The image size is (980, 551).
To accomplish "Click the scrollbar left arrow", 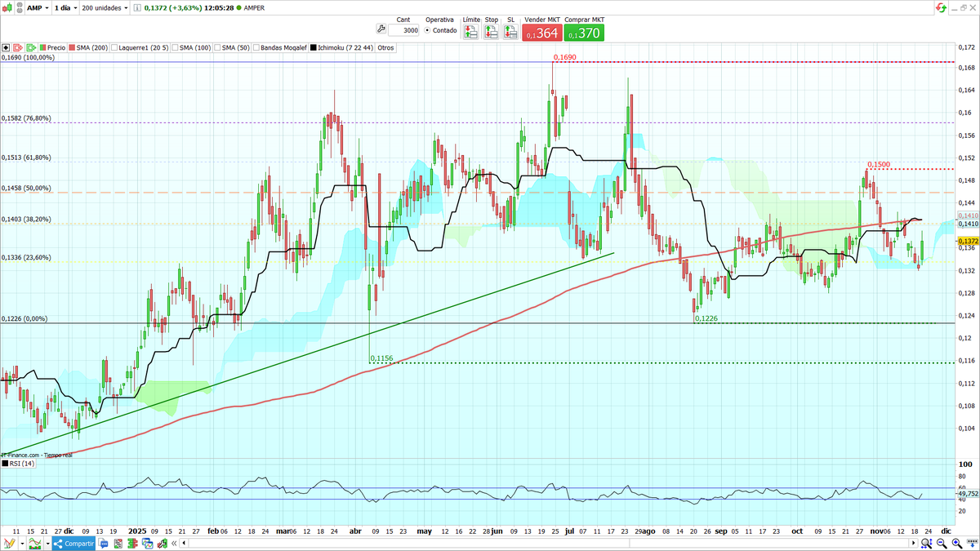I will click(184, 544).
